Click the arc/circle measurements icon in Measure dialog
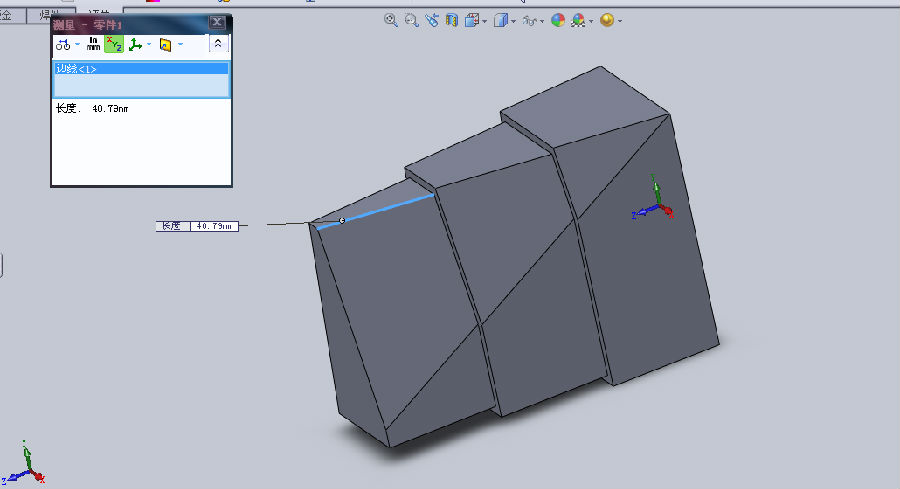This screenshot has height=489, width=900. (x=62, y=44)
